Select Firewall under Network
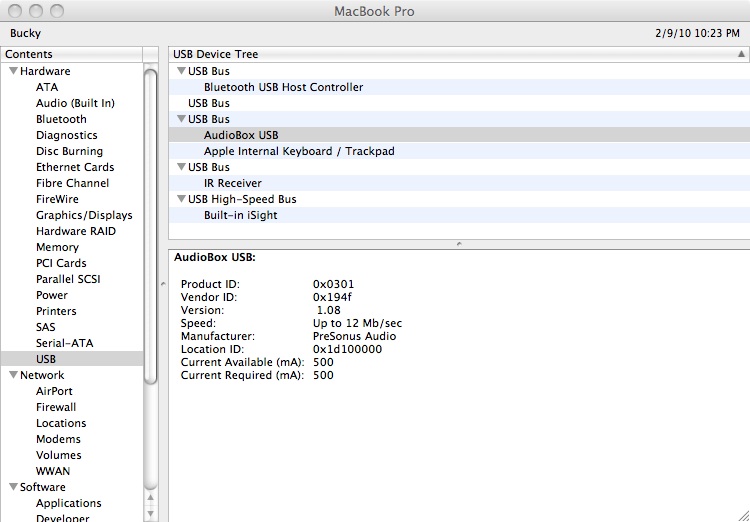 pos(56,407)
